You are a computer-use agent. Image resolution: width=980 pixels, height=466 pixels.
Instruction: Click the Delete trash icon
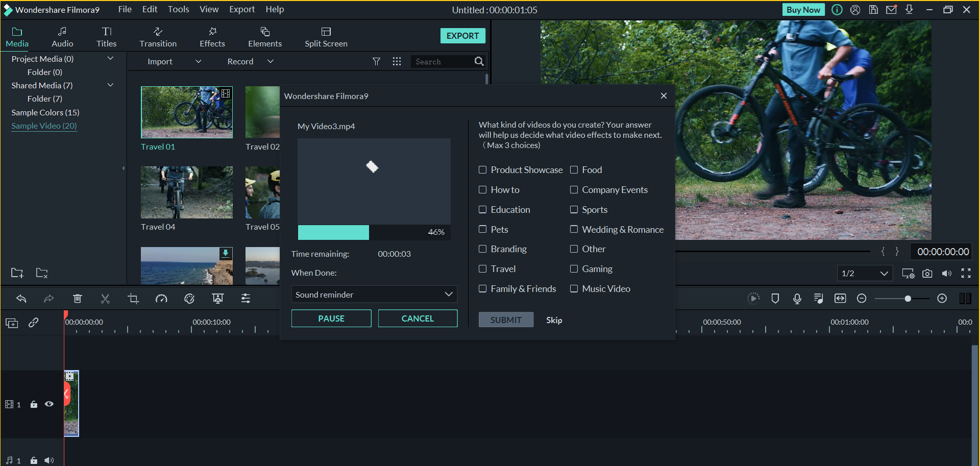(78, 299)
